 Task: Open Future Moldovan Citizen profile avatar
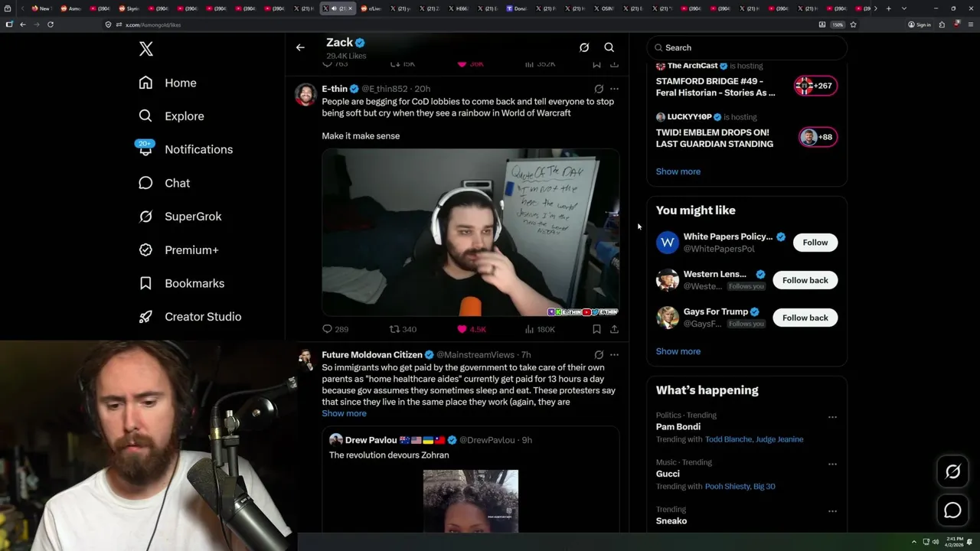[x=305, y=360]
